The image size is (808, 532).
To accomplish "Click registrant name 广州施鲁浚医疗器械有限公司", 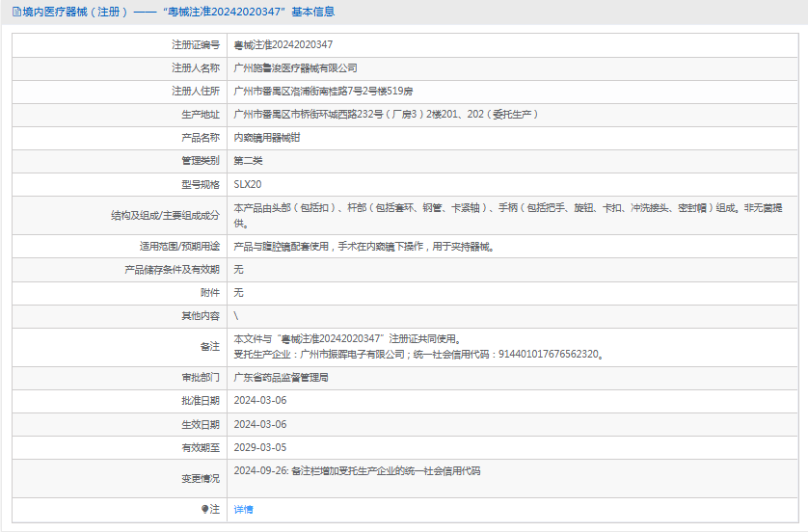I will (295, 68).
